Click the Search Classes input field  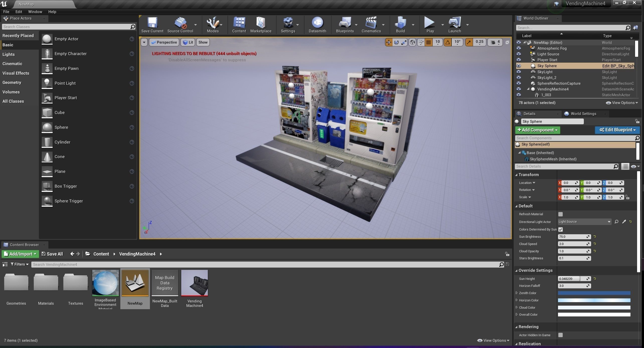[69, 27]
